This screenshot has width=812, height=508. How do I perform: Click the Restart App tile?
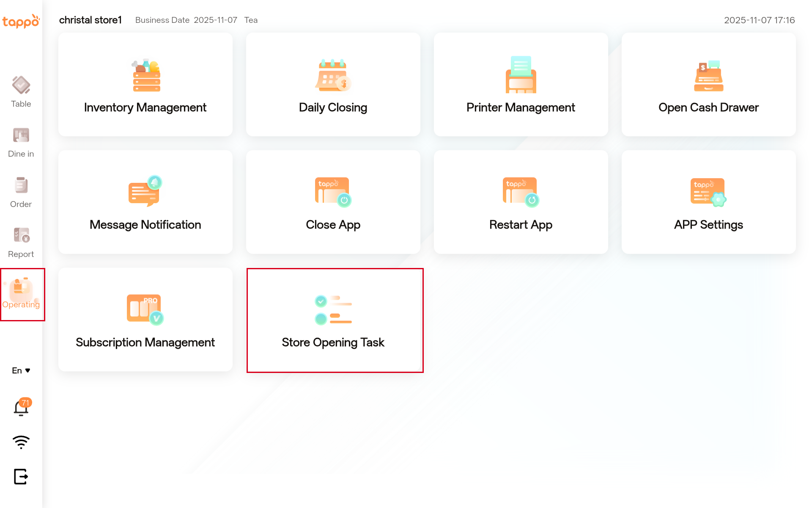tap(521, 202)
